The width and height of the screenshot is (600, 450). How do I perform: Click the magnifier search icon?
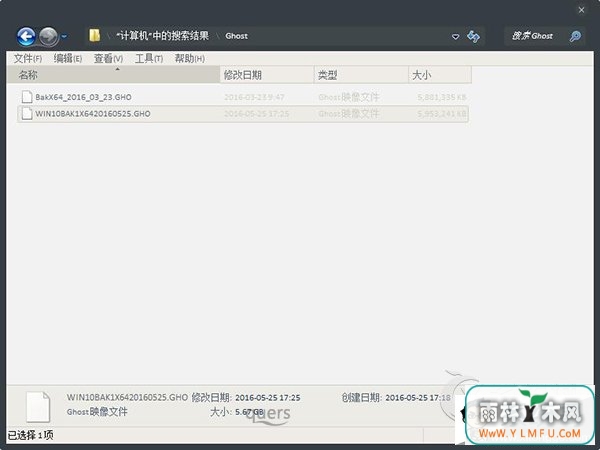(575, 36)
